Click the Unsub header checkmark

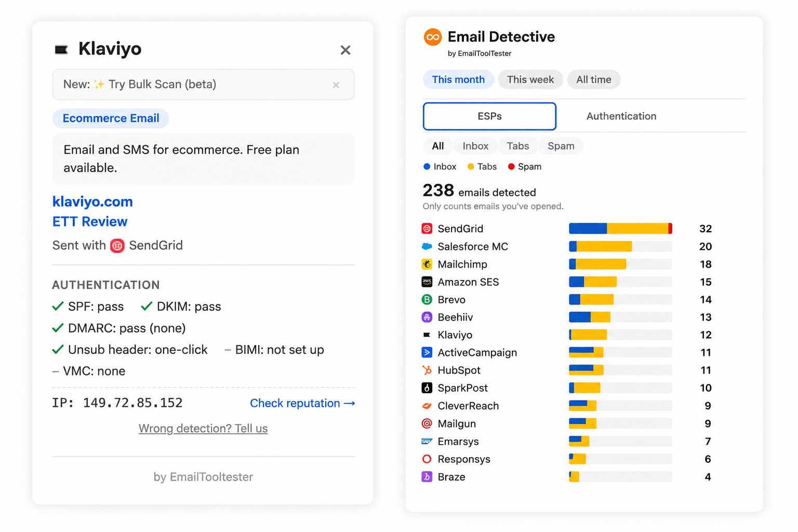pyautogui.click(x=58, y=350)
